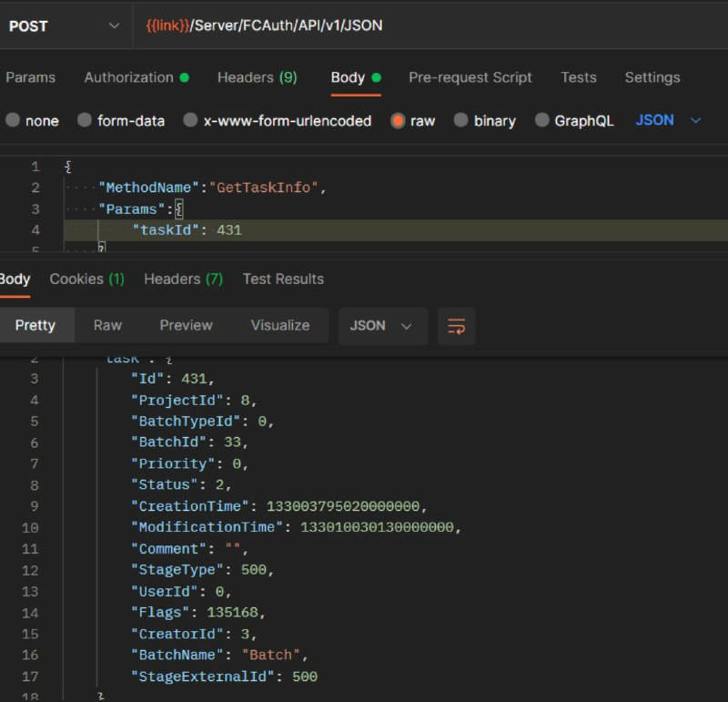Screen dimensions: 728x702
Task: Open the Tests tab
Action: pos(578,77)
